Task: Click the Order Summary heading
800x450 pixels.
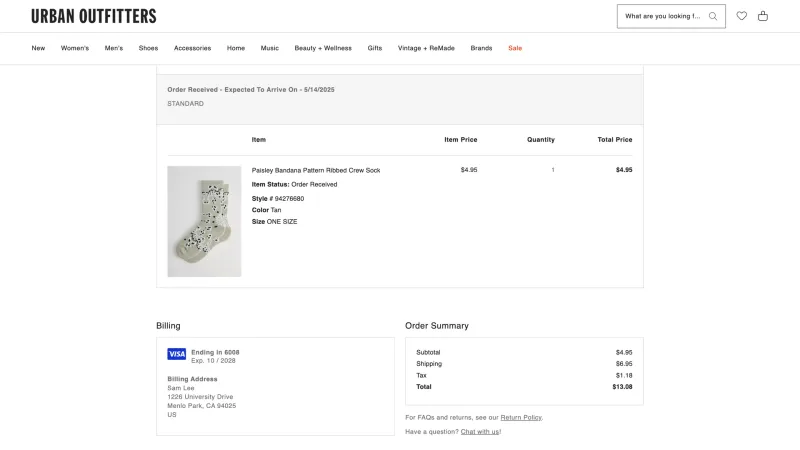Action: pos(437,326)
